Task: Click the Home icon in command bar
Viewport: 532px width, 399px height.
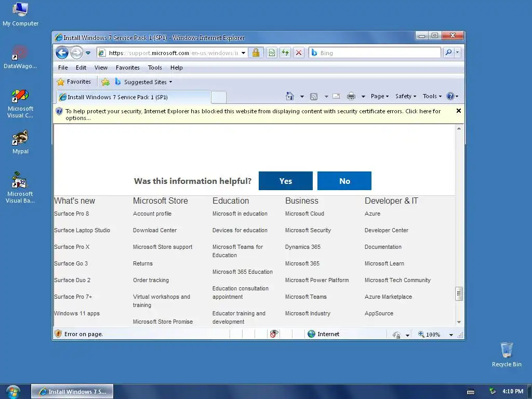Action: click(290, 96)
